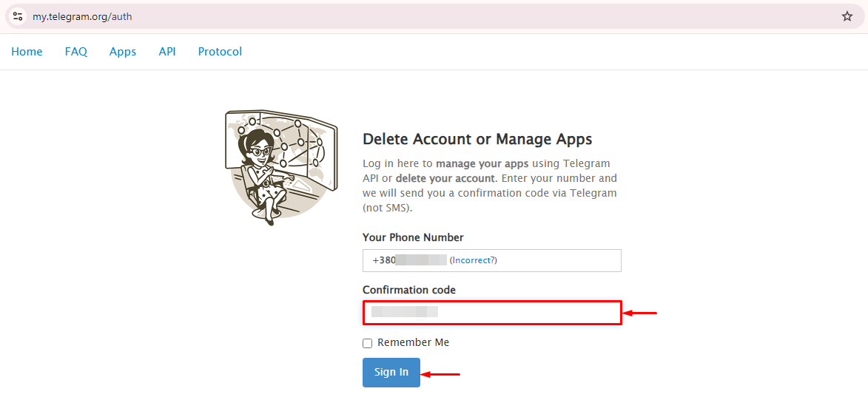Image resolution: width=868 pixels, height=414 pixels.
Task: Open the FAQ navigation link
Action: 75,52
